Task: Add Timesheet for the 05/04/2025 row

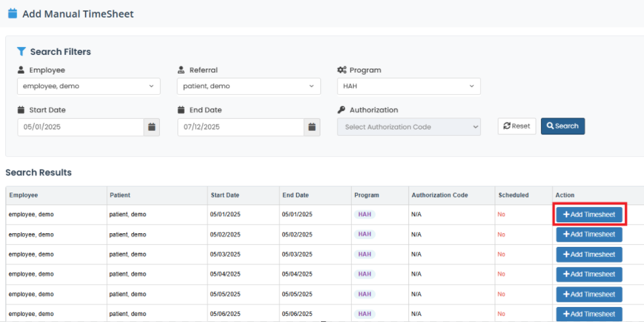Action: pyautogui.click(x=589, y=274)
